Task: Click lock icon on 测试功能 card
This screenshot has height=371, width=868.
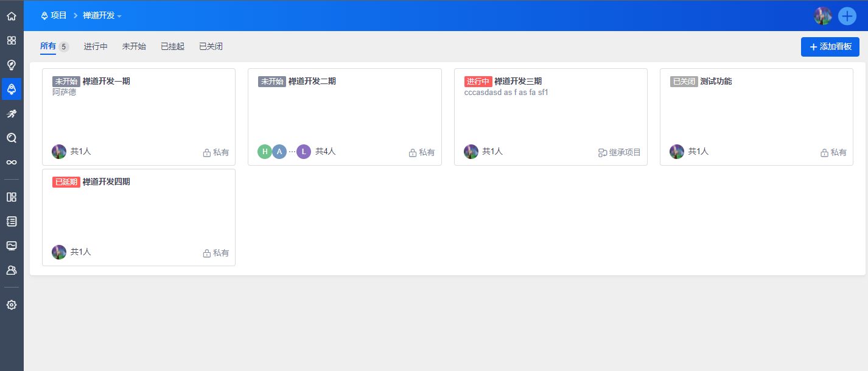Action: pos(825,153)
